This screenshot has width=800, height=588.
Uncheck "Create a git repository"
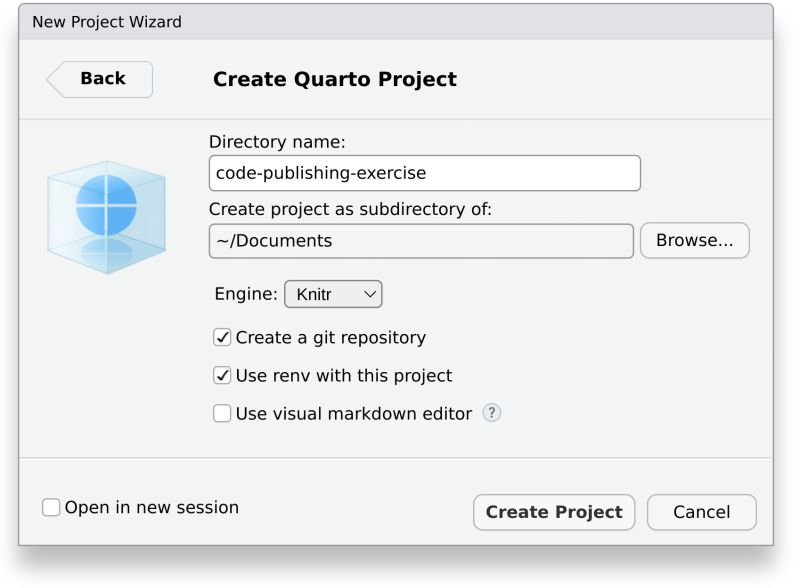point(222,337)
